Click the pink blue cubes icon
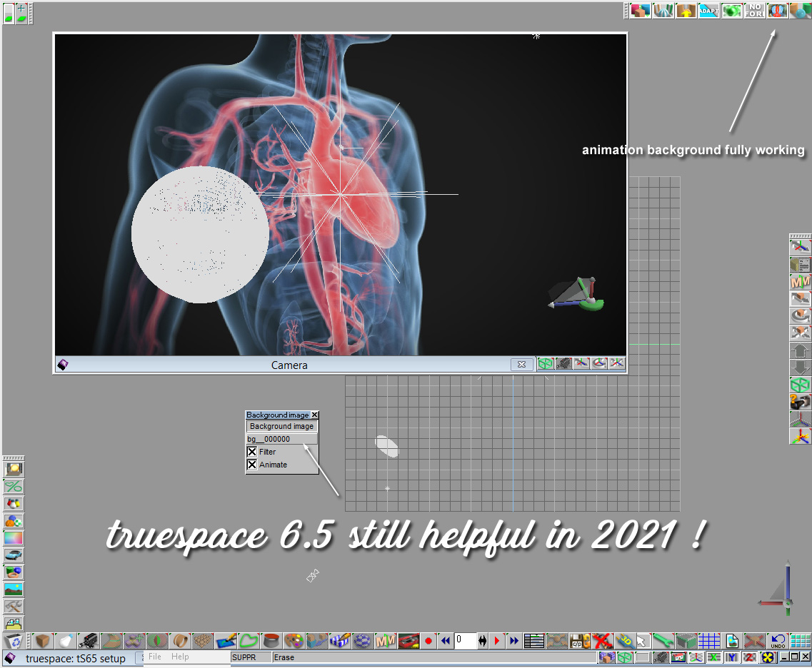 tap(640, 11)
